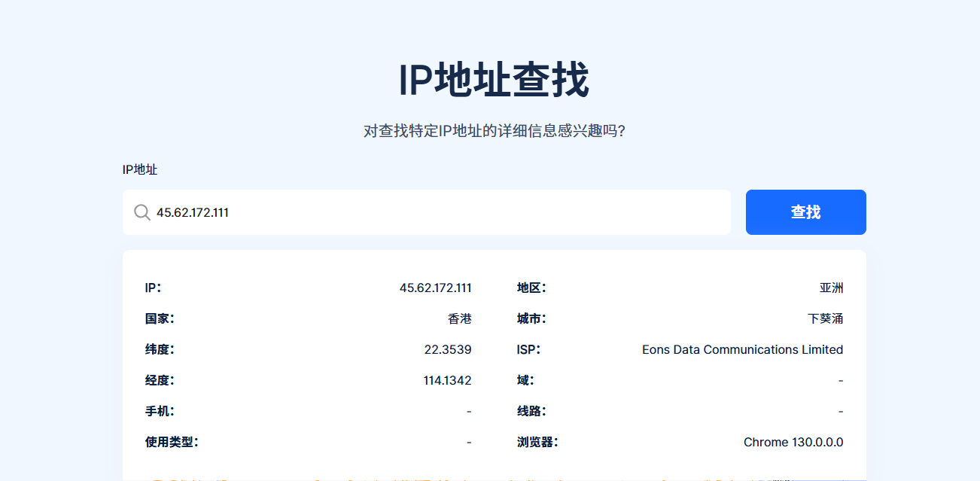
Task: Select the country value "香港"
Action: [x=460, y=318]
